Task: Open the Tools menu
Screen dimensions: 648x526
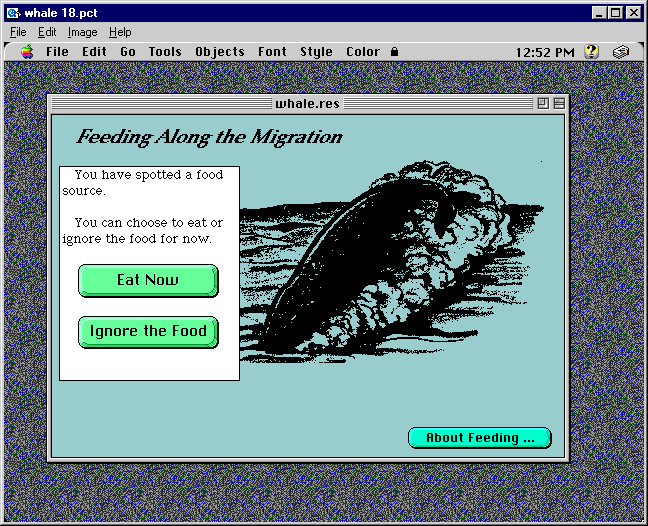Action: 165,52
